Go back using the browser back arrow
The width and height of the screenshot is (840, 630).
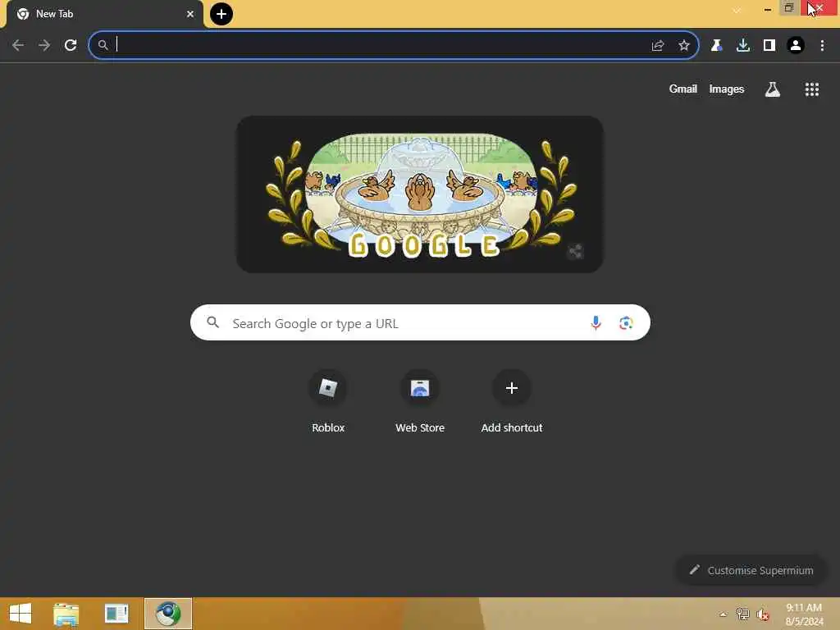point(18,45)
